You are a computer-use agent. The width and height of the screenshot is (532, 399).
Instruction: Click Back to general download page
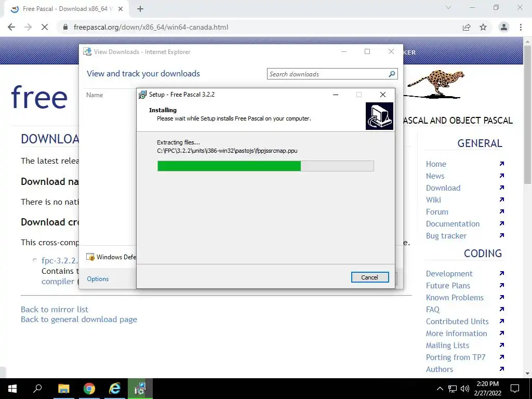click(x=79, y=320)
